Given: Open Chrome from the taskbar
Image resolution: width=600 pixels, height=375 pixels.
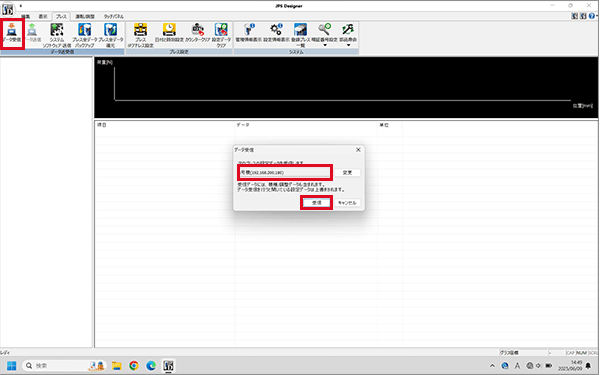Looking at the screenshot, I should pyautogui.click(x=134, y=365).
